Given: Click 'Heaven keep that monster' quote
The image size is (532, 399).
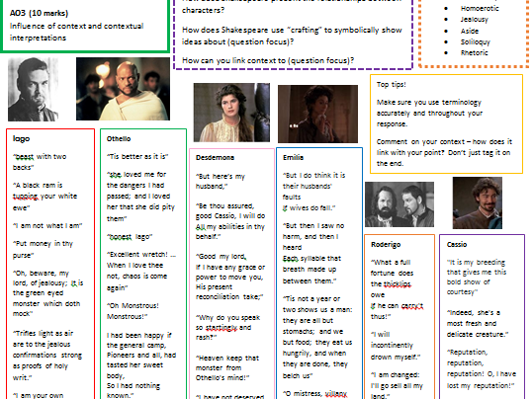Looking at the screenshot, I should click(x=227, y=367).
